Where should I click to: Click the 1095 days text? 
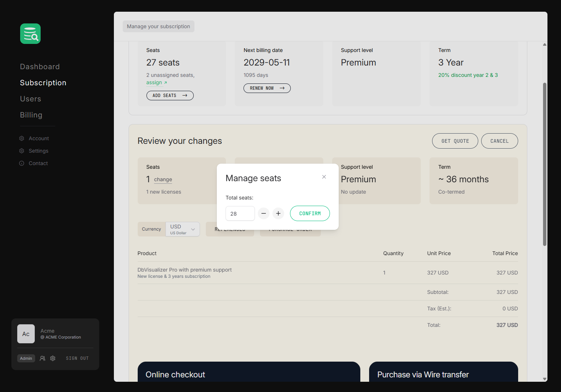pos(256,75)
